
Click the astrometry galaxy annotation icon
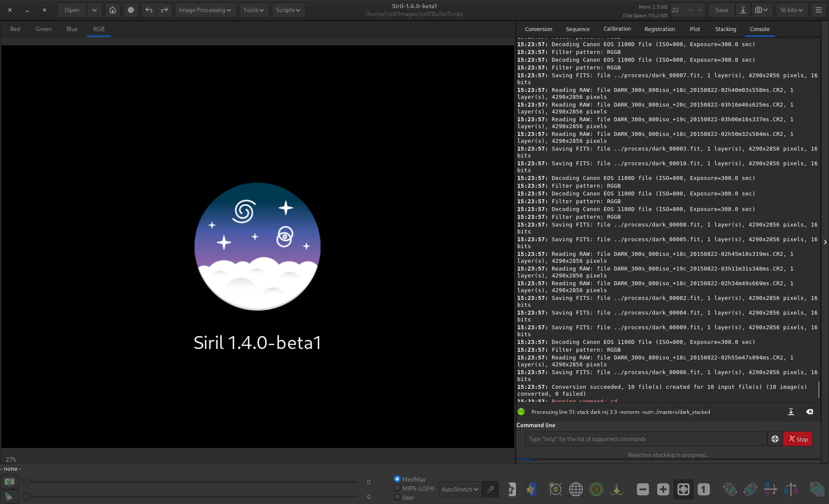point(555,489)
